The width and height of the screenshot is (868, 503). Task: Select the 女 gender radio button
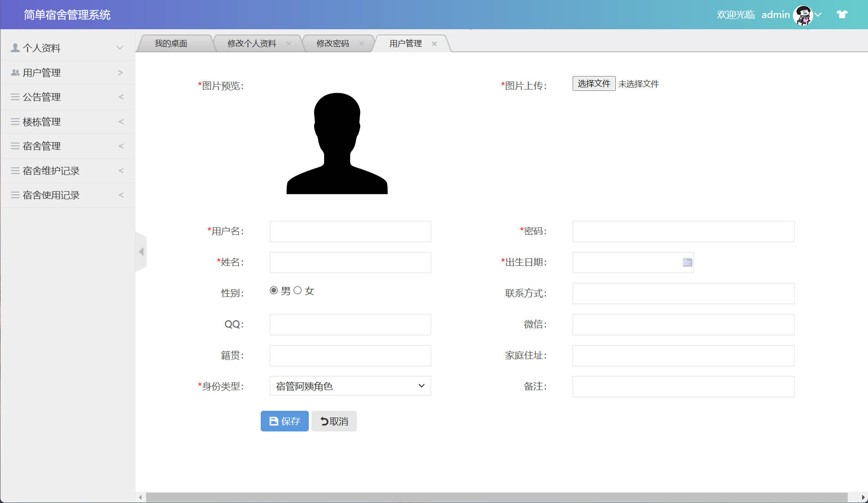297,290
